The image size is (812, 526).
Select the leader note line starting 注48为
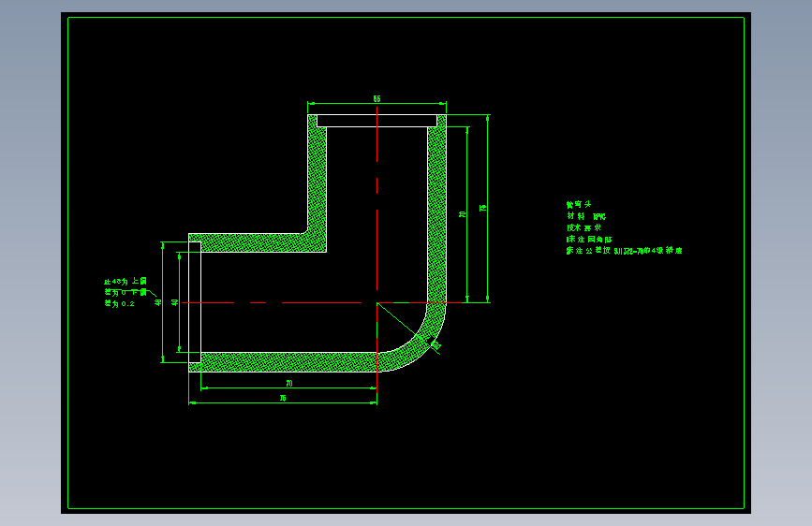pyautogui.click(x=125, y=282)
